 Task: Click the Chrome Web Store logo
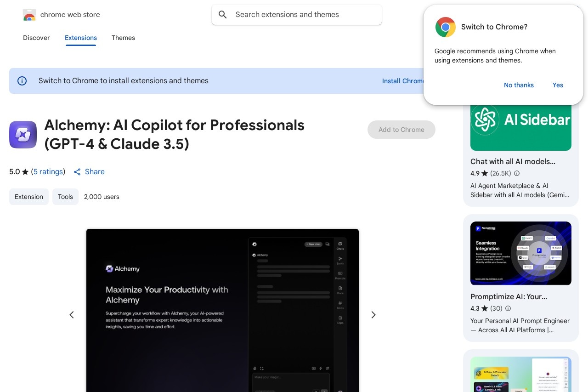coord(29,15)
